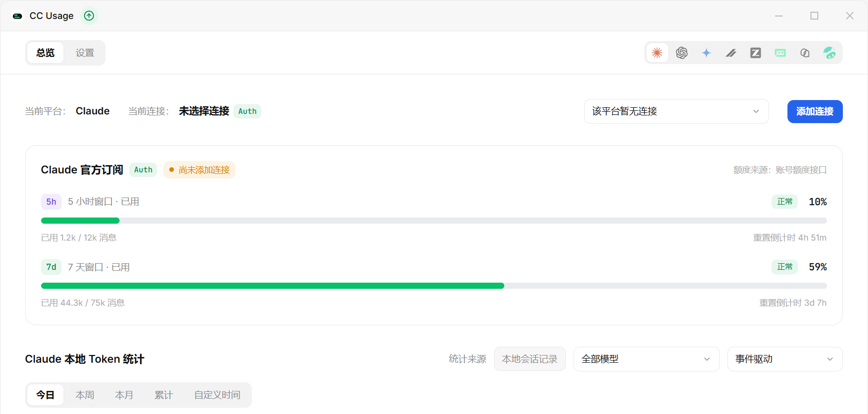
Task: Select the Claude platform sunburst icon
Action: tap(657, 53)
